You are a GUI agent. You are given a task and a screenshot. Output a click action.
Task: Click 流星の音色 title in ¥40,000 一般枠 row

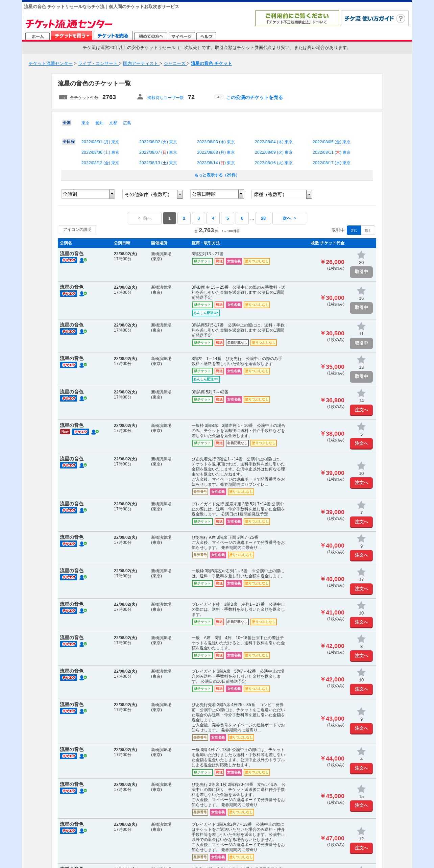click(x=72, y=571)
